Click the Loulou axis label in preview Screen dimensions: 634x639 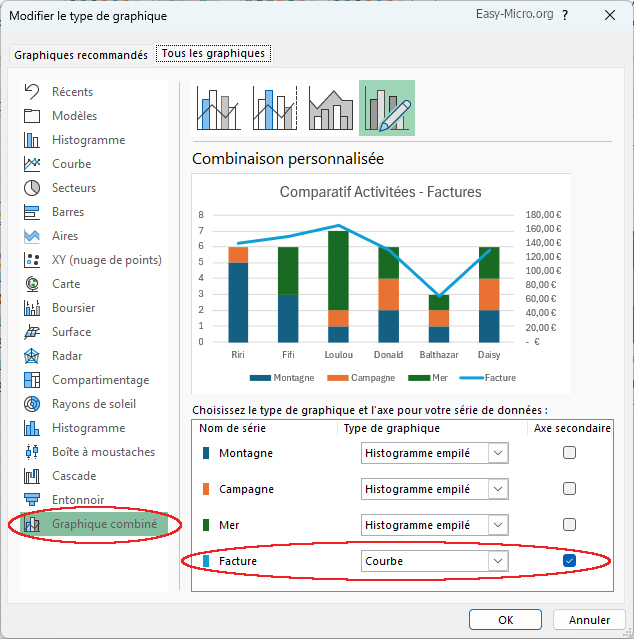pyautogui.click(x=339, y=355)
